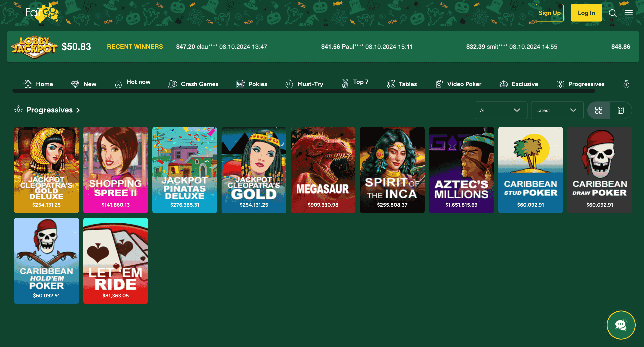Click the Sign Up button
The height and width of the screenshot is (347, 644).
tap(549, 13)
